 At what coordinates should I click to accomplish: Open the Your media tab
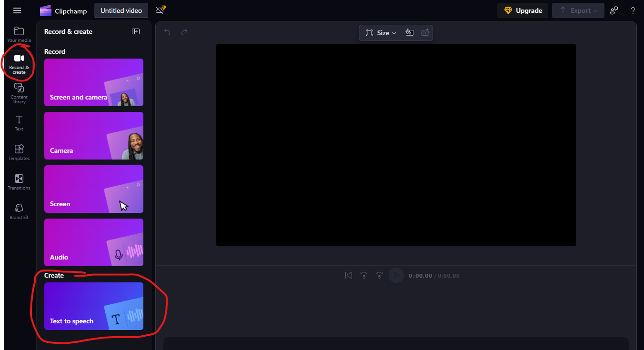[x=19, y=34]
